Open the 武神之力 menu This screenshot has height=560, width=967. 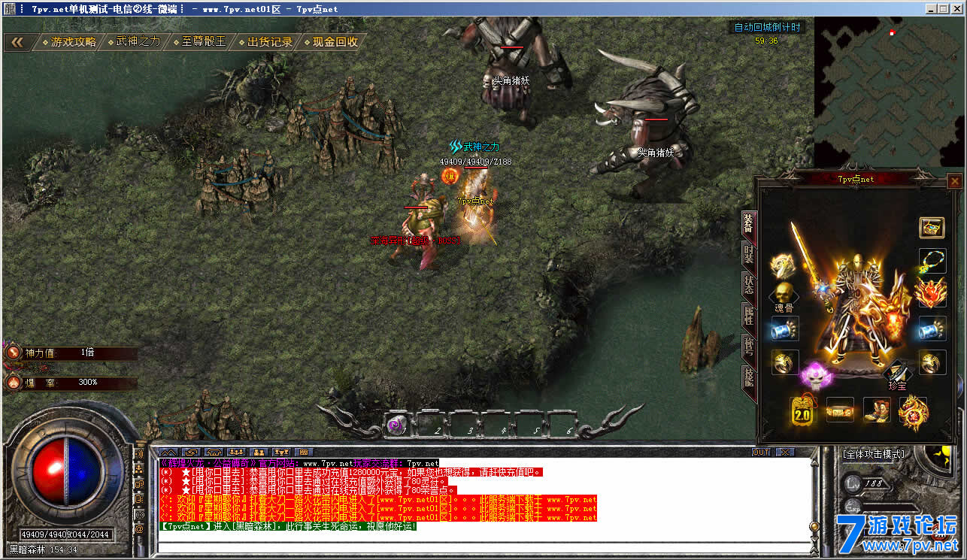134,42
